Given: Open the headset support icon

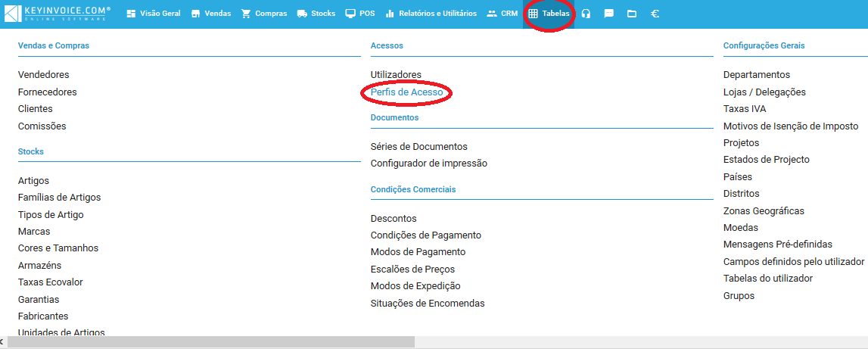Looking at the screenshot, I should [586, 14].
